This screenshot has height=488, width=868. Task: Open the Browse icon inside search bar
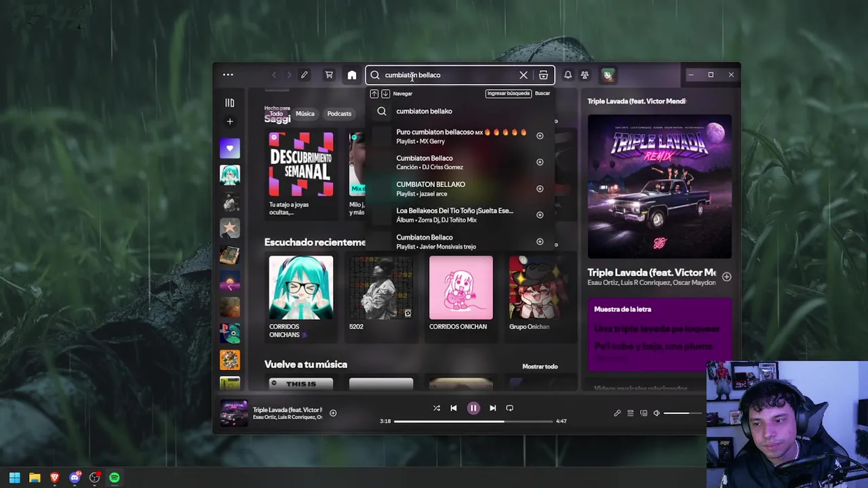coord(543,75)
